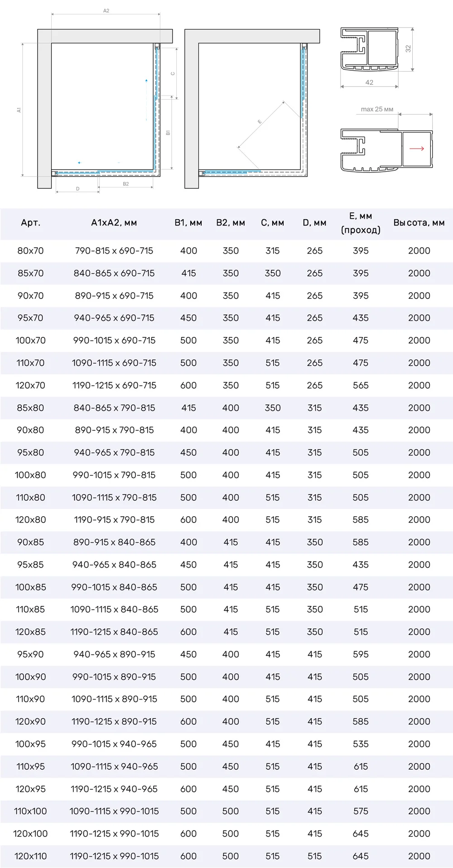Select the "Арт." column header
Viewport: 453px width, 868px height.
click(x=30, y=223)
